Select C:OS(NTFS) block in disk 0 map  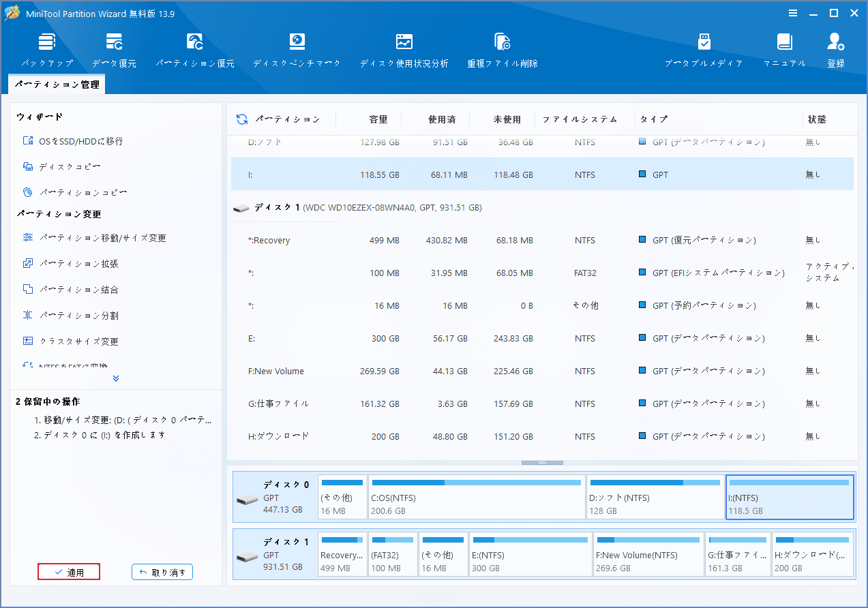[x=477, y=497]
